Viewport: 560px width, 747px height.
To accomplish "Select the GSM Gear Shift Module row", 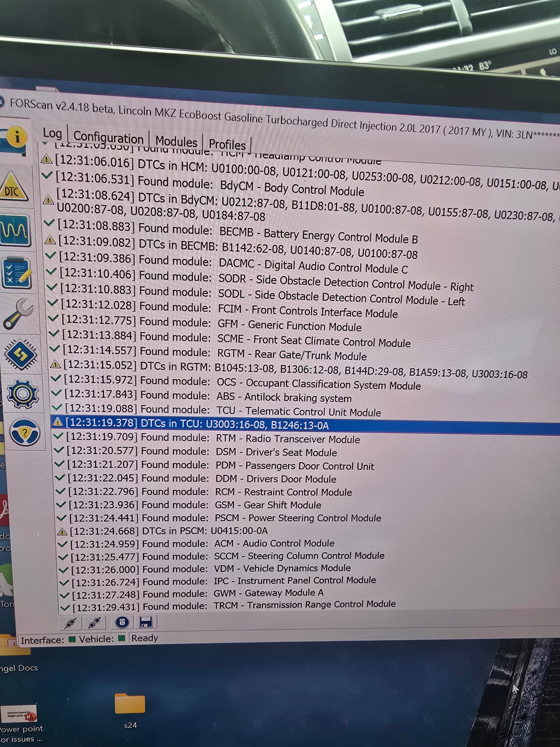I will pyautogui.click(x=189, y=505).
